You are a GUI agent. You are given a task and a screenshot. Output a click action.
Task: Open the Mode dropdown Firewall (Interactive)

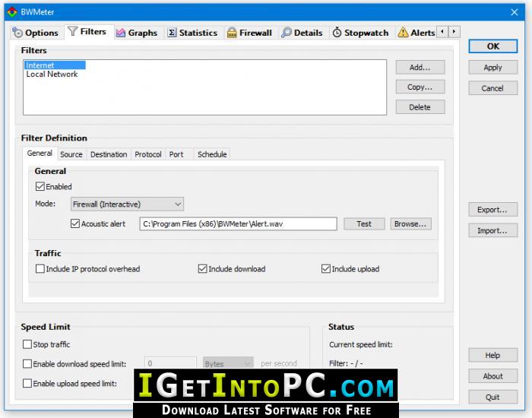(127, 204)
